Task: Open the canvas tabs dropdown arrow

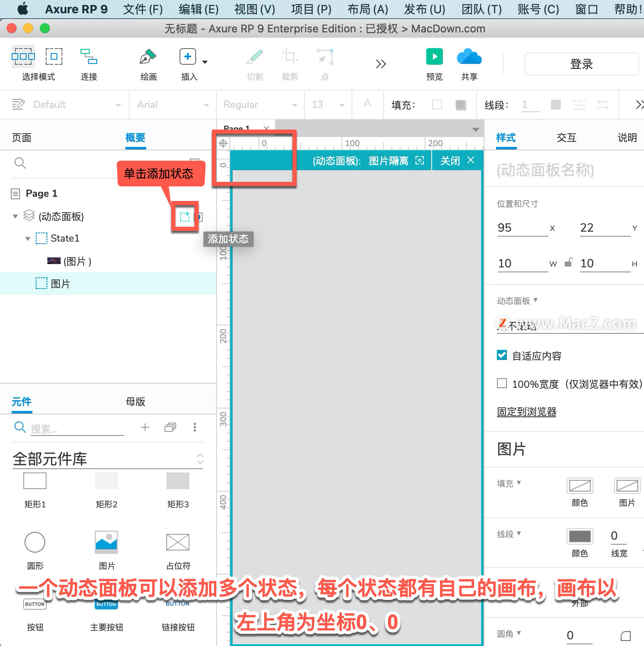Action: (476, 130)
